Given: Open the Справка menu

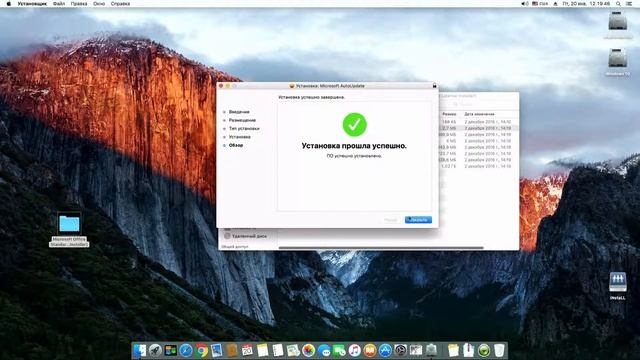Looking at the screenshot, I should [x=120, y=4].
